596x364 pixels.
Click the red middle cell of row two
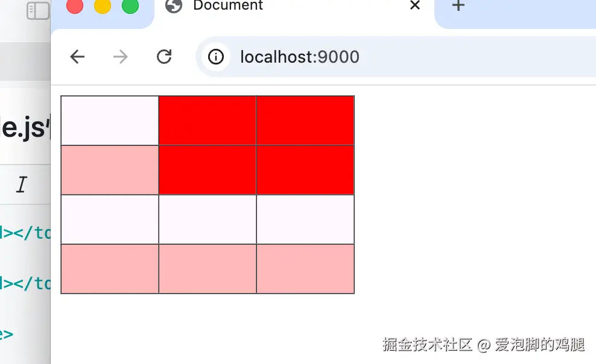[x=208, y=170]
